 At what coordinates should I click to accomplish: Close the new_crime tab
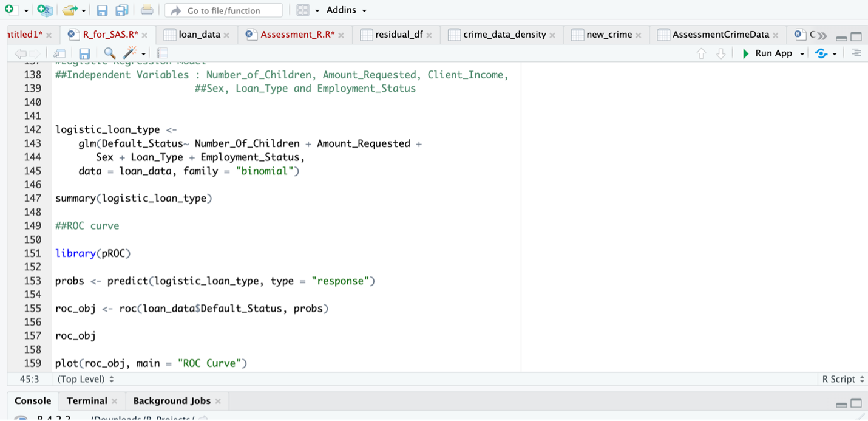click(638, 35)
